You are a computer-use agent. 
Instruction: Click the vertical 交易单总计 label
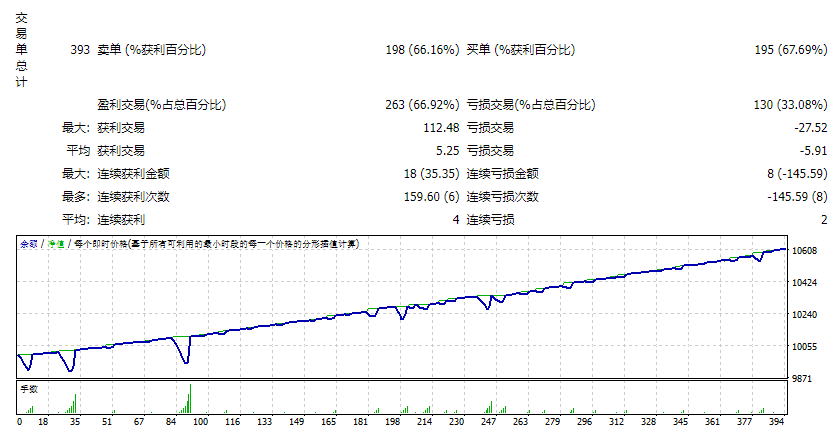(21, 50)
